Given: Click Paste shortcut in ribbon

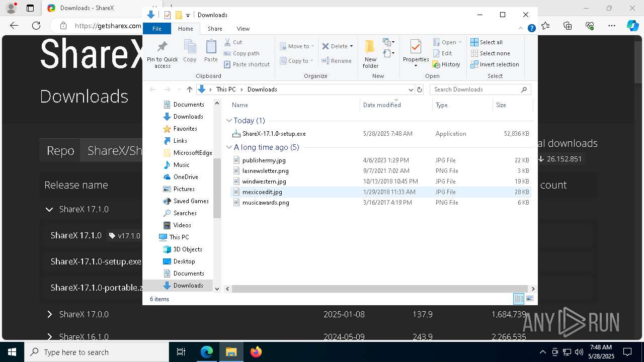Looking at the screenshot, I should click(247, 64).
